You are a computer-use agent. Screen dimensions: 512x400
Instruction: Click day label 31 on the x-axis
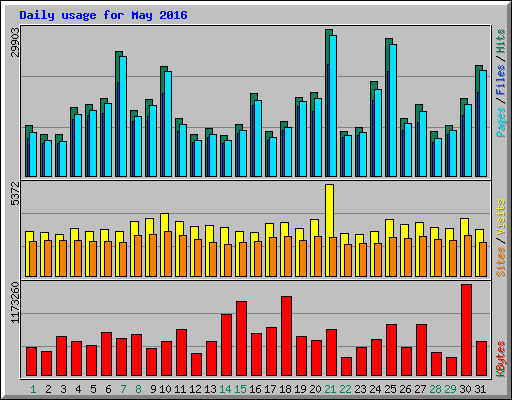[x=480, y=389]
